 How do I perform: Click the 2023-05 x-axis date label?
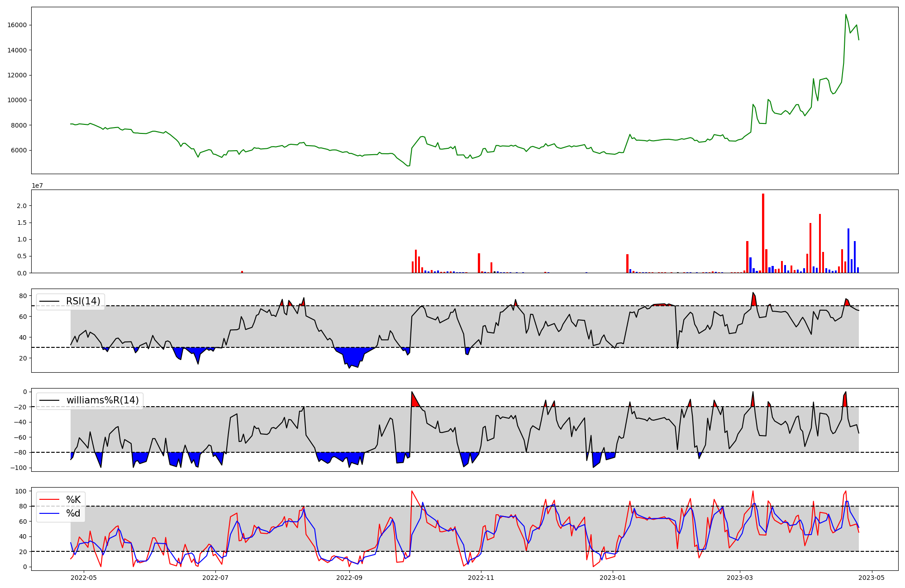click(x=872, y=578)
